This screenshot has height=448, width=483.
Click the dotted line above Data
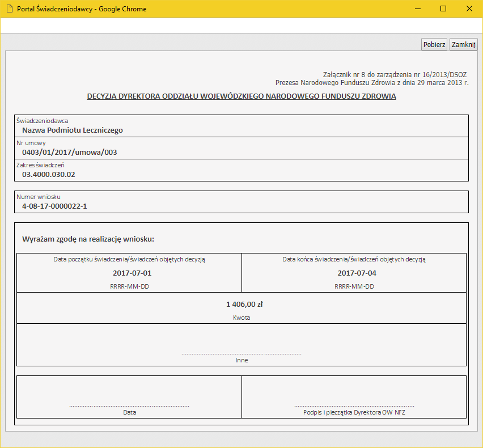[x=129, y=406]
